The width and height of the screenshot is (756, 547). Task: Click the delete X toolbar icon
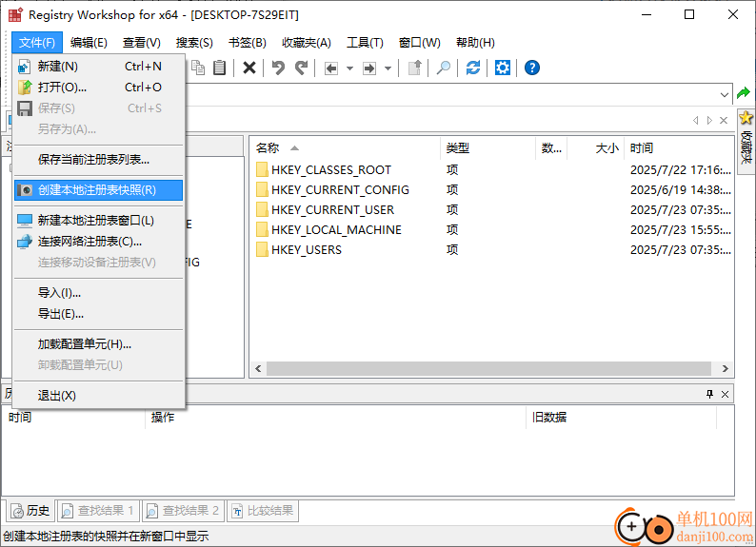(x=249, y=68)
